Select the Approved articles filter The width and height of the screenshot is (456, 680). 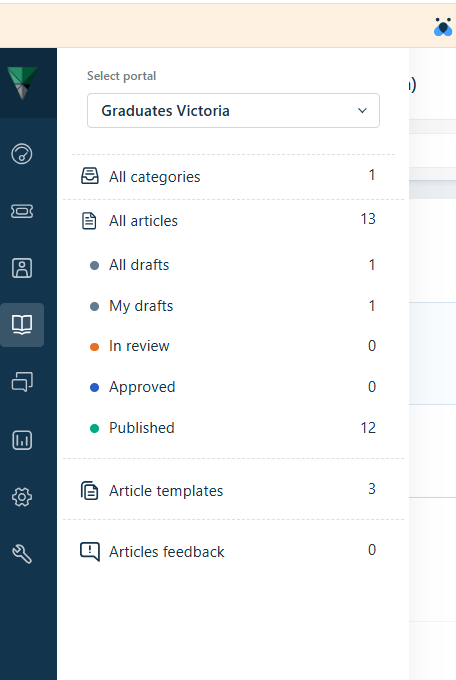click(233, 387)
